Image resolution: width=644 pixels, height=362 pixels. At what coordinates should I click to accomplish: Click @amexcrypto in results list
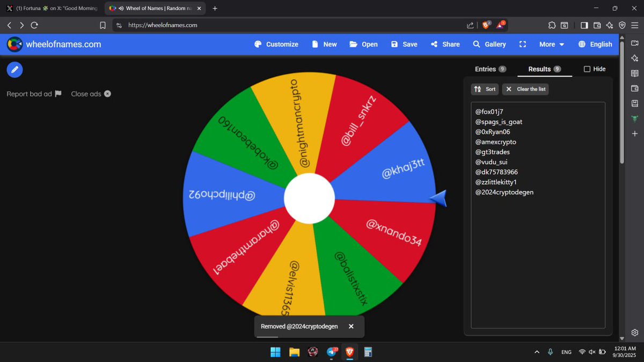click(496, 142)
